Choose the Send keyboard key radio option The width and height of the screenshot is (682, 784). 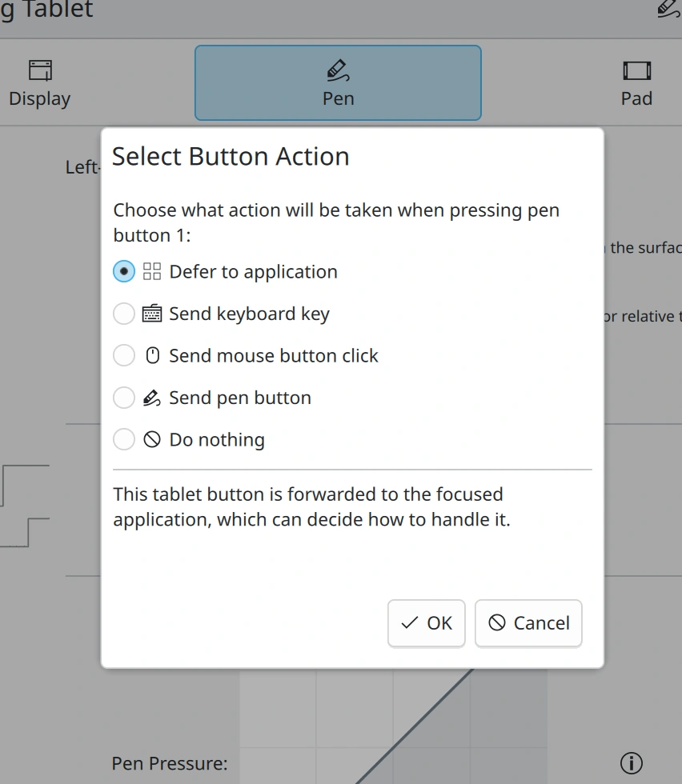[123, 314]
